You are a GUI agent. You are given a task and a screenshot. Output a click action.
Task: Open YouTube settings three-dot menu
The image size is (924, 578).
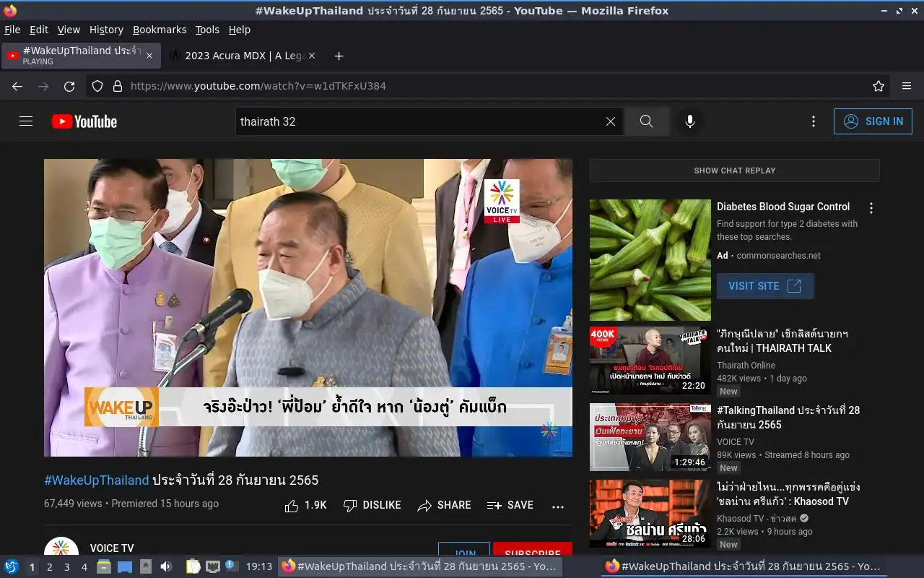point(814,121)
